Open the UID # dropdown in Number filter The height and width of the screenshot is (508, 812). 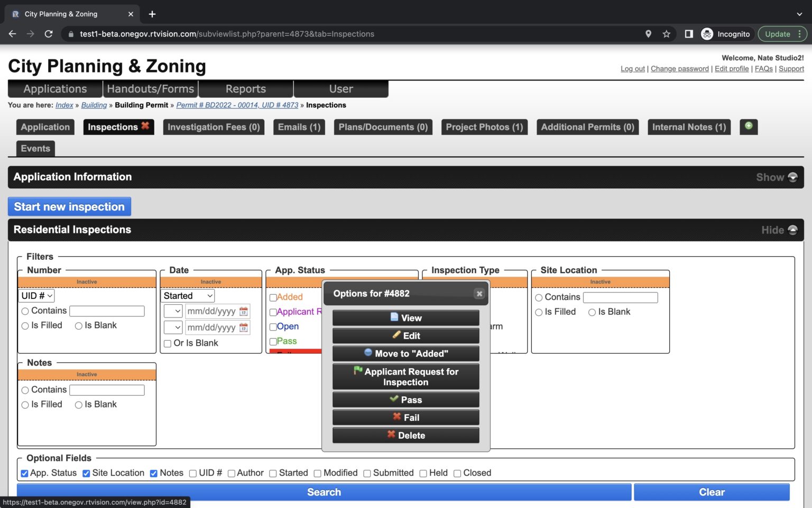(36, 295)
